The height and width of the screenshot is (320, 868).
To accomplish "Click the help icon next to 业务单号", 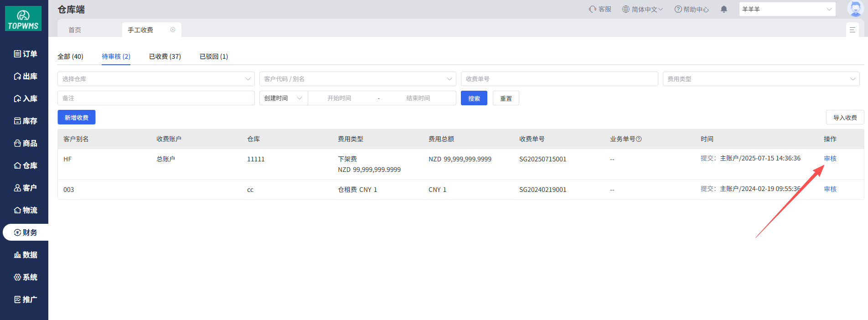I will [639, 139].
